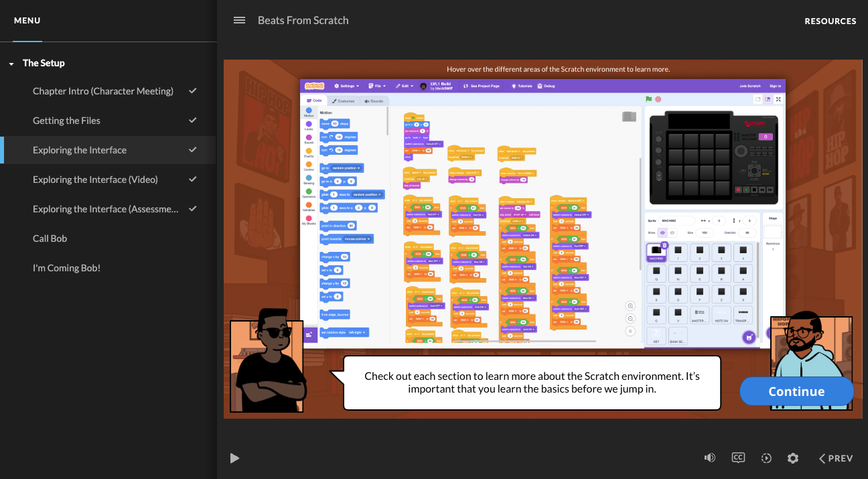Go to the previous slide with PREV
Screen dimensions: 868x479
point(836,458)
